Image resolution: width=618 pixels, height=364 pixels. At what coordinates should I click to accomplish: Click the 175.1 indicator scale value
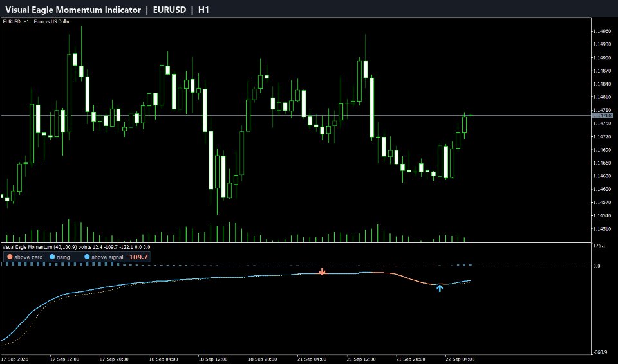pyautogui.click(x=599, y=246)
